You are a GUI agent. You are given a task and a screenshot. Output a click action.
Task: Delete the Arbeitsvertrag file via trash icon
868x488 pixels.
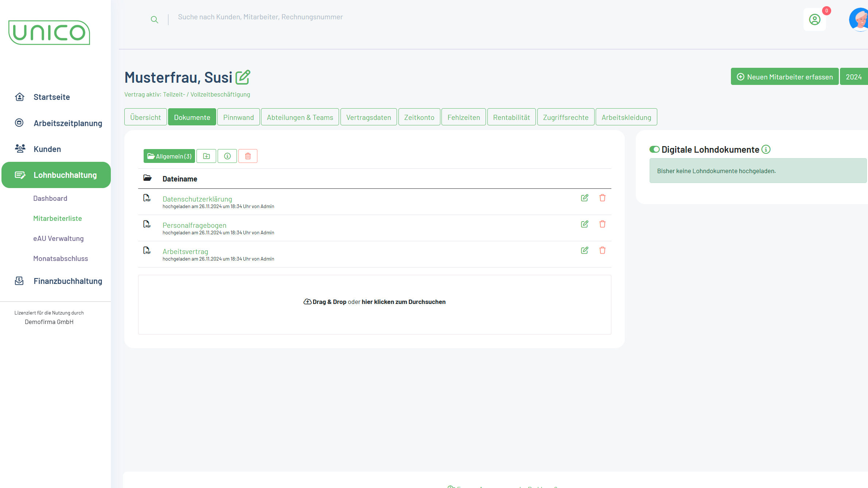pyautogui.click(x=602, y=250)
